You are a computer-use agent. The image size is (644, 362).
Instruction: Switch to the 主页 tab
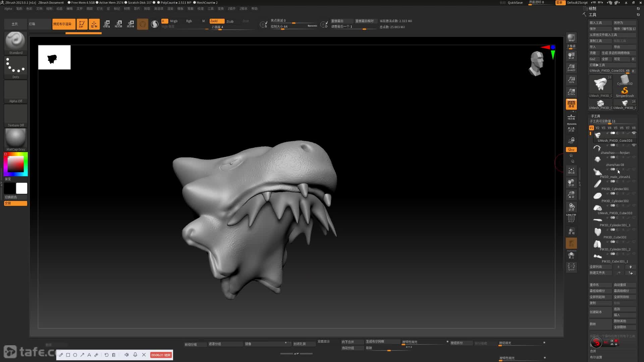click(x=15, y=24)
